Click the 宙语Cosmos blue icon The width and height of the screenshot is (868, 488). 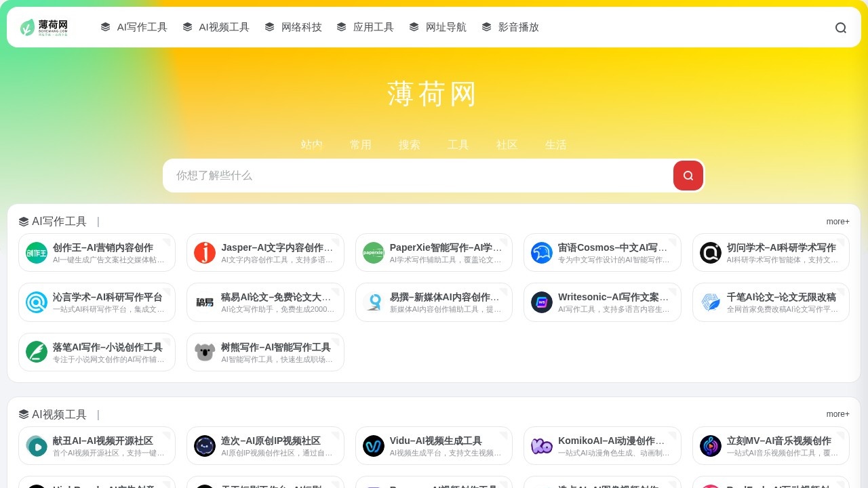click(542, 253)
